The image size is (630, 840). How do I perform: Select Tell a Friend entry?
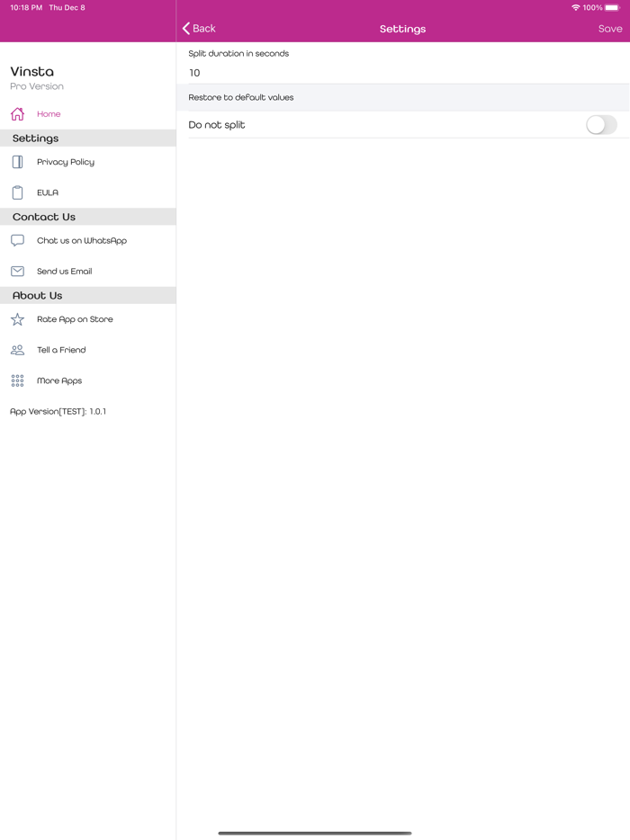(x=88, y=350)
